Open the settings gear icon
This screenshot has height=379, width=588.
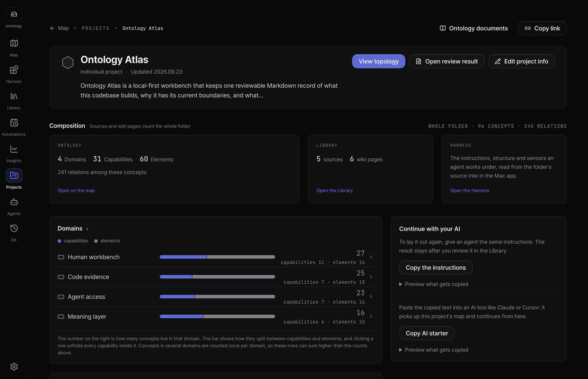pyautogui.click(x=14, y=367)
